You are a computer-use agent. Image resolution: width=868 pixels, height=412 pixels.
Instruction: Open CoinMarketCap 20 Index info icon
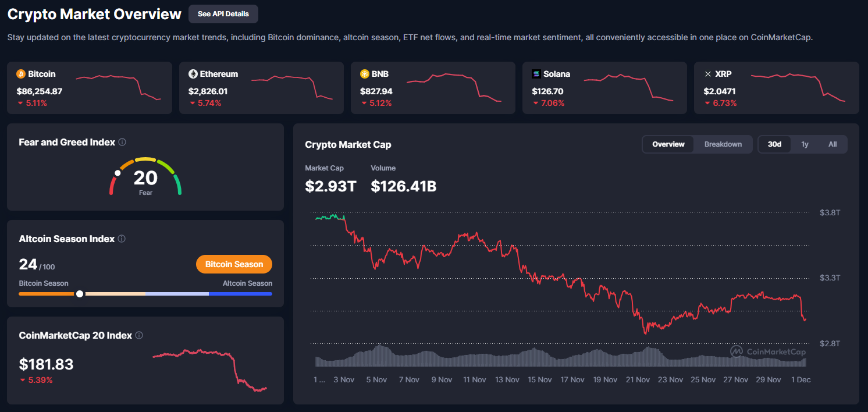pos(139,335)
